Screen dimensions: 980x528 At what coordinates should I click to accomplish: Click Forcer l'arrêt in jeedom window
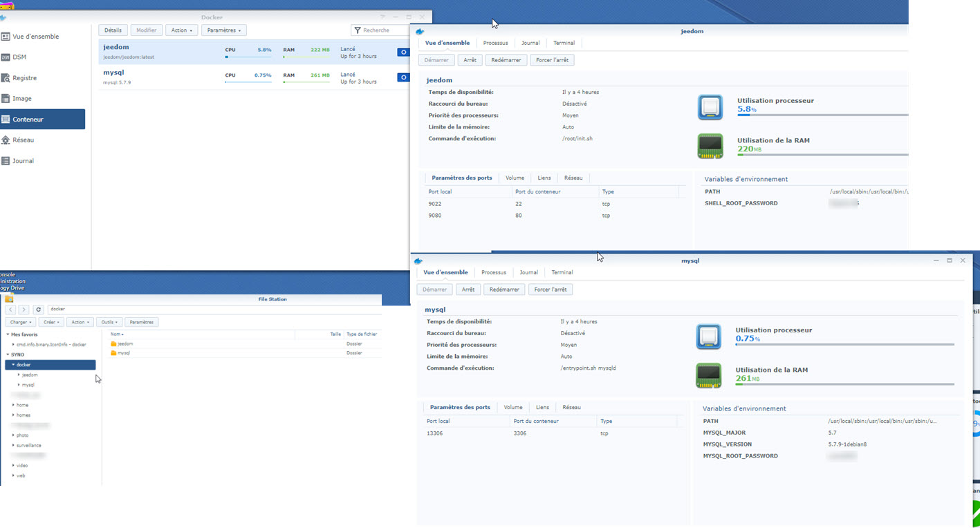552,60
